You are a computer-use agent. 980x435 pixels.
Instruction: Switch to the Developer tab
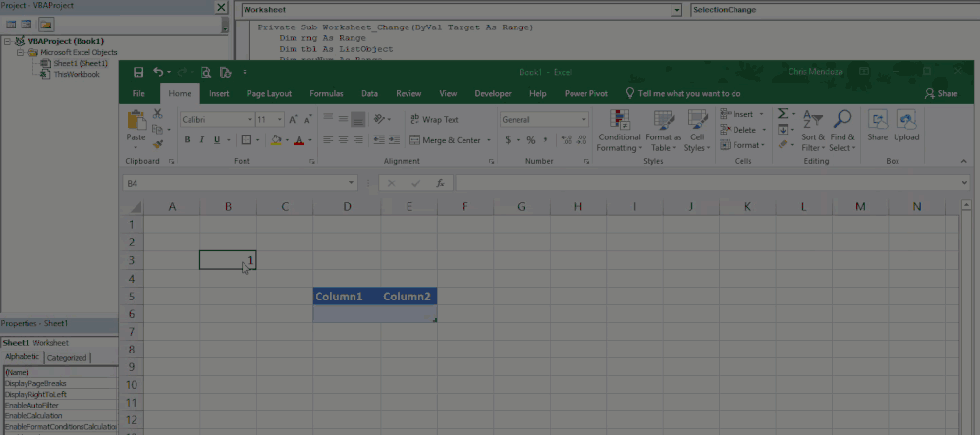coord(493,93)
